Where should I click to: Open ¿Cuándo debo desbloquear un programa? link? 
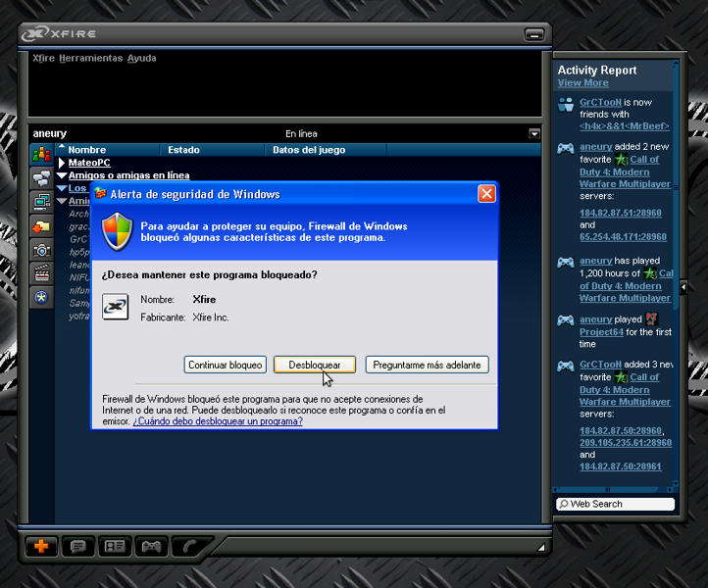(218, 421)
